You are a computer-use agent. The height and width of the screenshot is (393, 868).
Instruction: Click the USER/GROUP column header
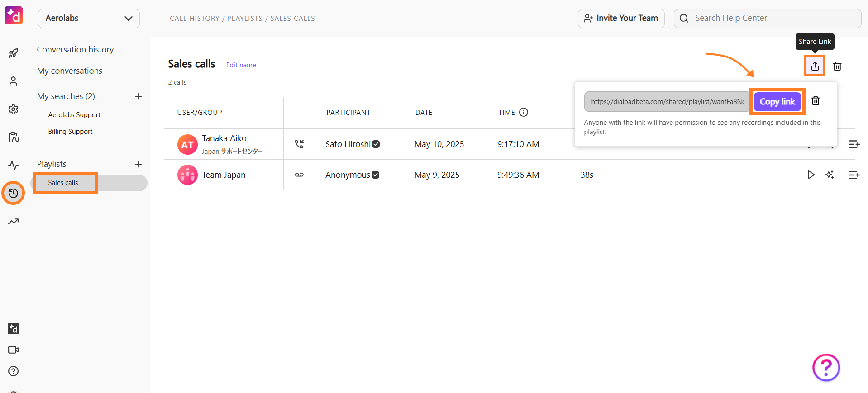[x=200, y=113]
